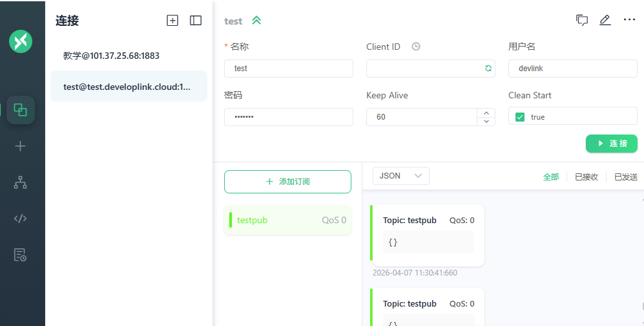Click the Clean Start label

click(x=530, y=95)
